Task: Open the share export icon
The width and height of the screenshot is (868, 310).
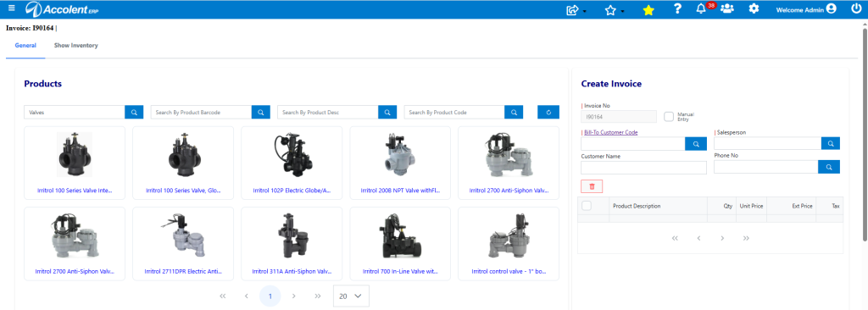Action: [572, 9]
